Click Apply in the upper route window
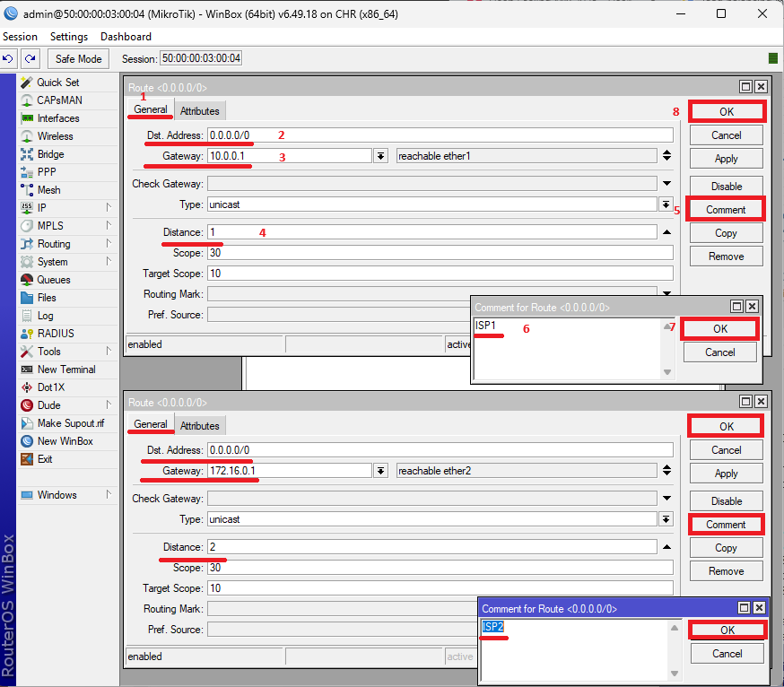Image resolution: width=784 pixels, height=687 pixels. tap(726, 159)
